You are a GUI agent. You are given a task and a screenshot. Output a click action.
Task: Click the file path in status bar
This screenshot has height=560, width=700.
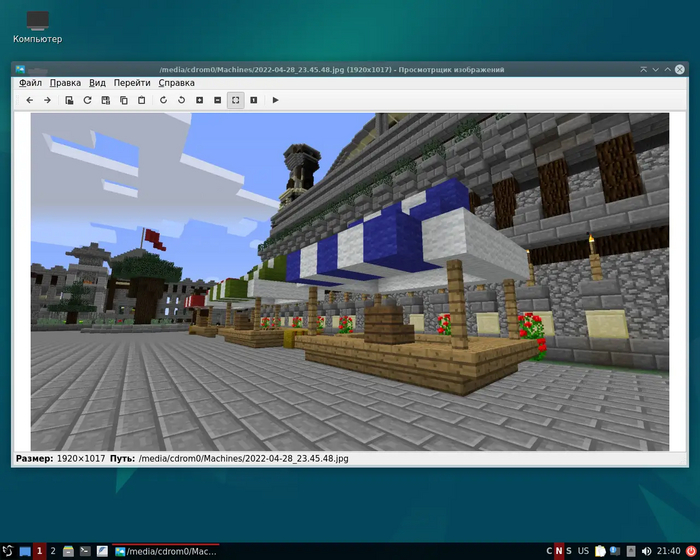(243, 459)
